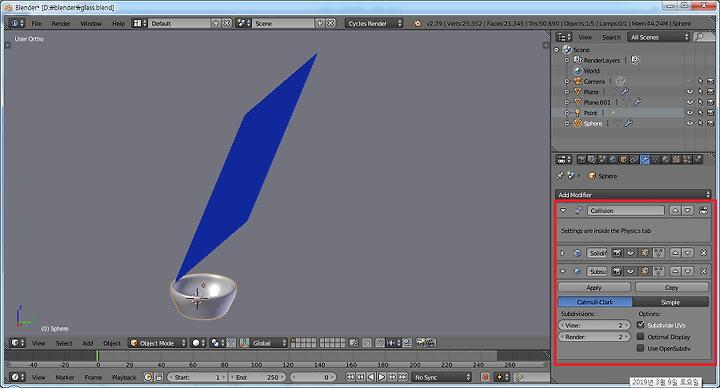Expand the Camera object in outliner tree

click(567, 81)
